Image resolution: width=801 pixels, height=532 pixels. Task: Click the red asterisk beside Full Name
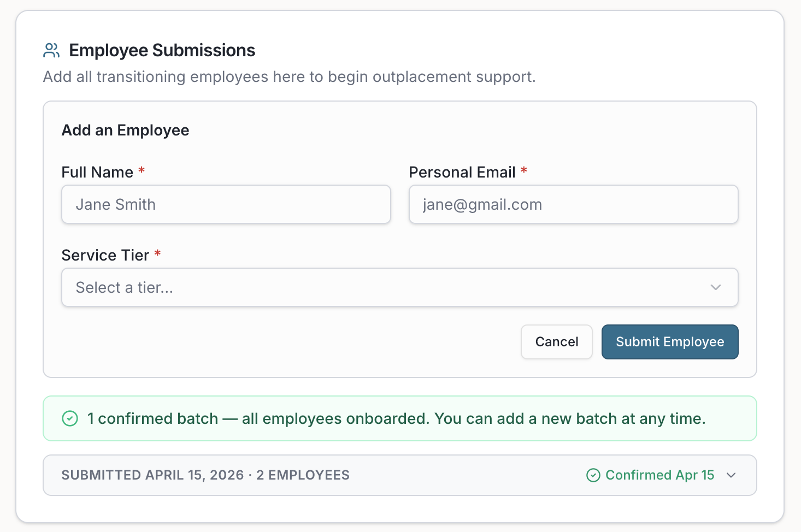[142, 171]
